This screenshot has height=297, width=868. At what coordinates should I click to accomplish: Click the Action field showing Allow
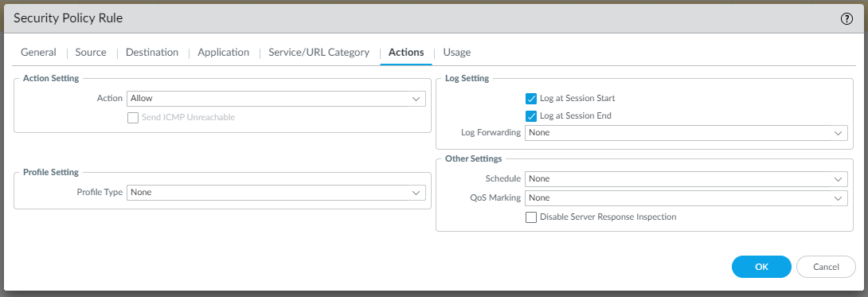point(276,99)
